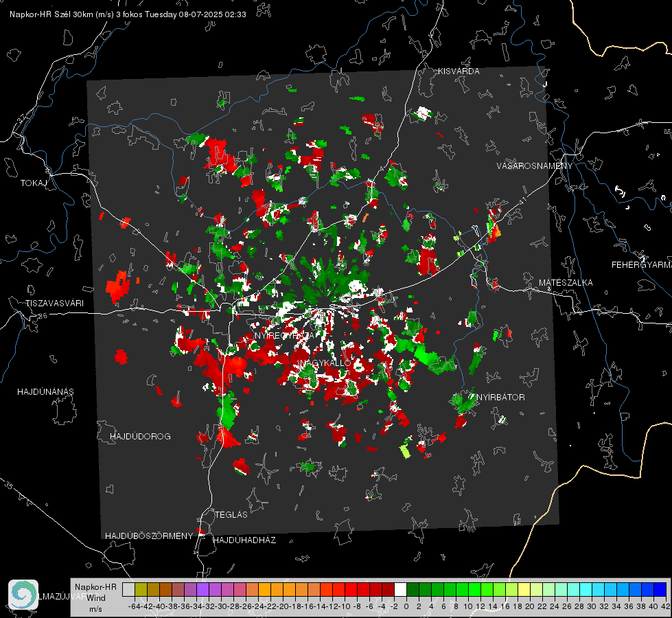
Task: Click the '30' value on the legend scale
Action: coord(592,606)
